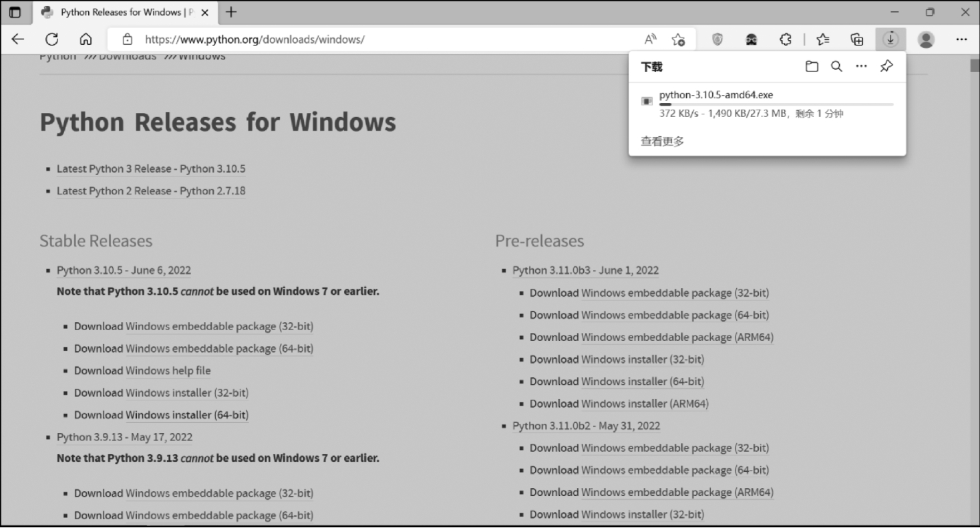Open the Extensions puzzle-piece menu

(786, 39)
